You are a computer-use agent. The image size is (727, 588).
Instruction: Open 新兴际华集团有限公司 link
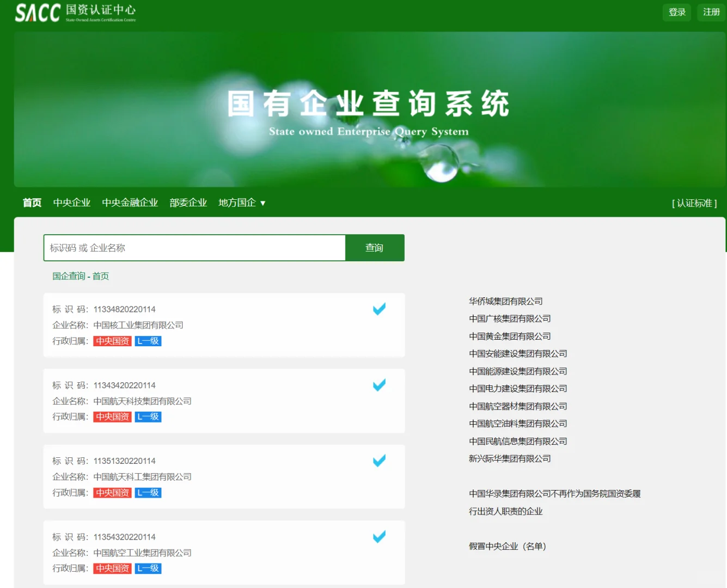pyautogui.click(x=510, y=458)
